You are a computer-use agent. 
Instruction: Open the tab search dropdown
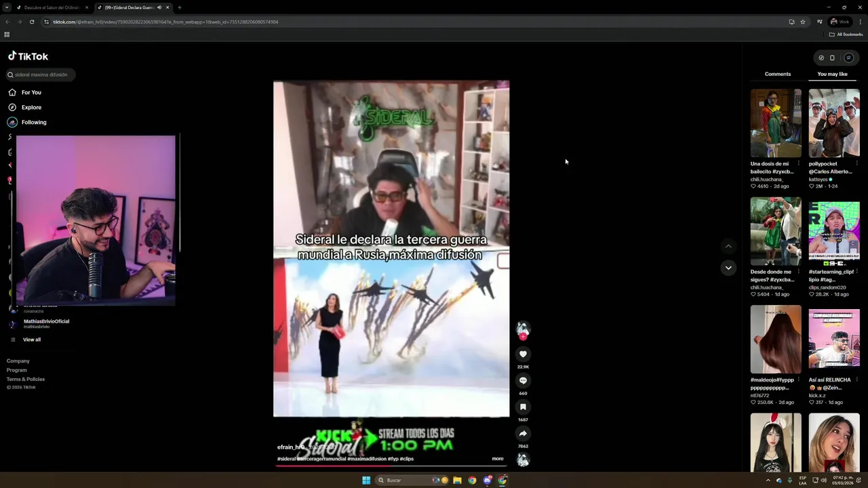6,7
